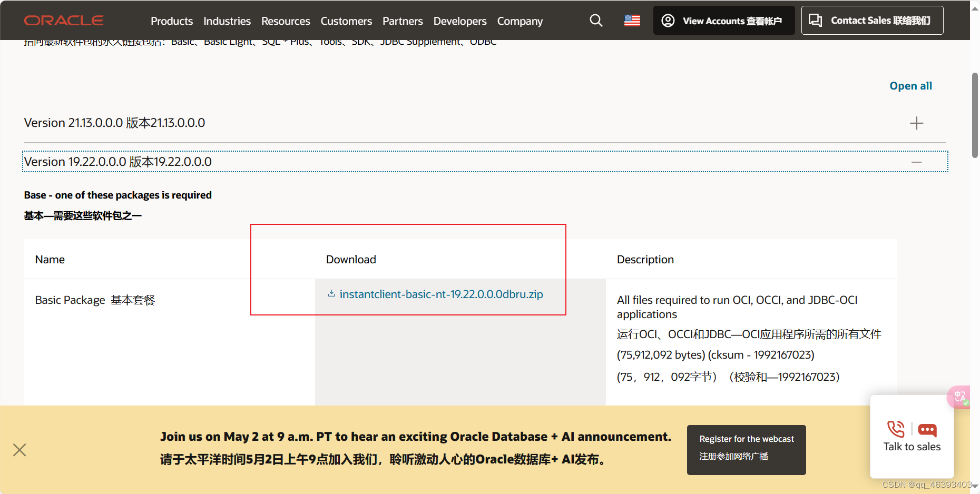Screen dimensions: 980x494
Task: Open the Company menu
Action: coord(520,21)
